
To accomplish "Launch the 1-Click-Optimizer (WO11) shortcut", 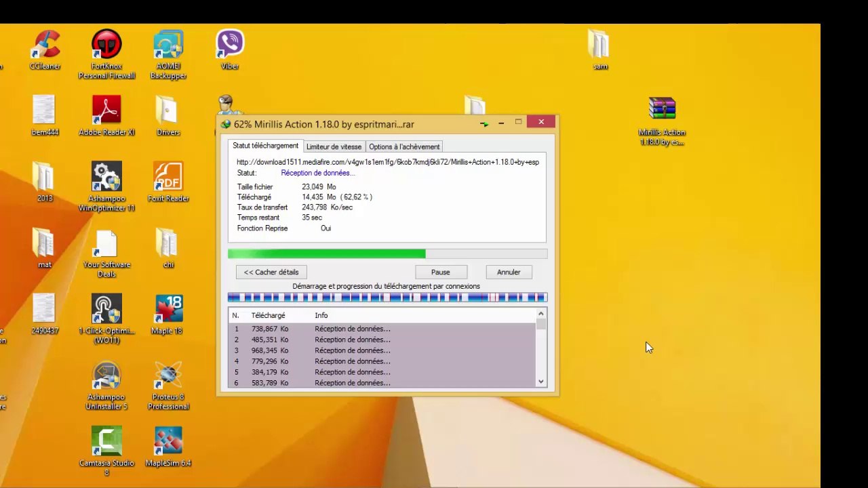I will (106, 319).
